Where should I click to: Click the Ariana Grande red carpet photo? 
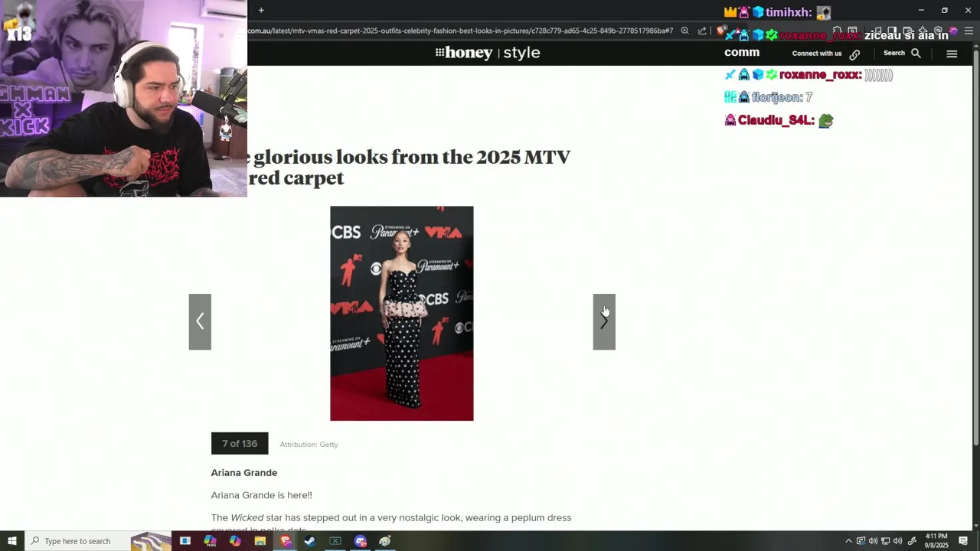point(402,313)
